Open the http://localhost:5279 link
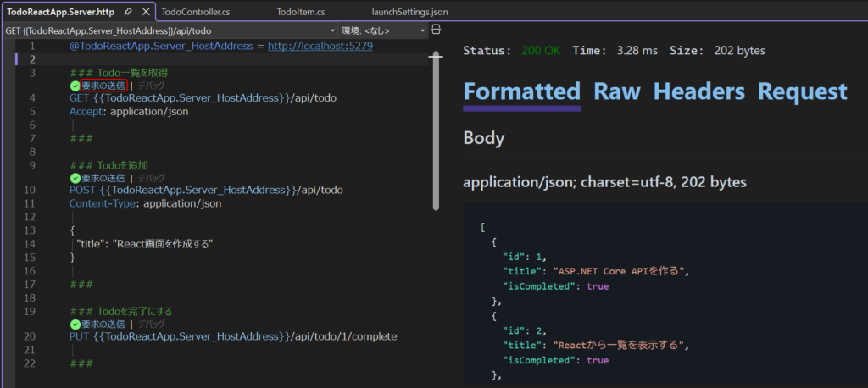The width and height of the screenshot is (868, 388). pos(320,46)
